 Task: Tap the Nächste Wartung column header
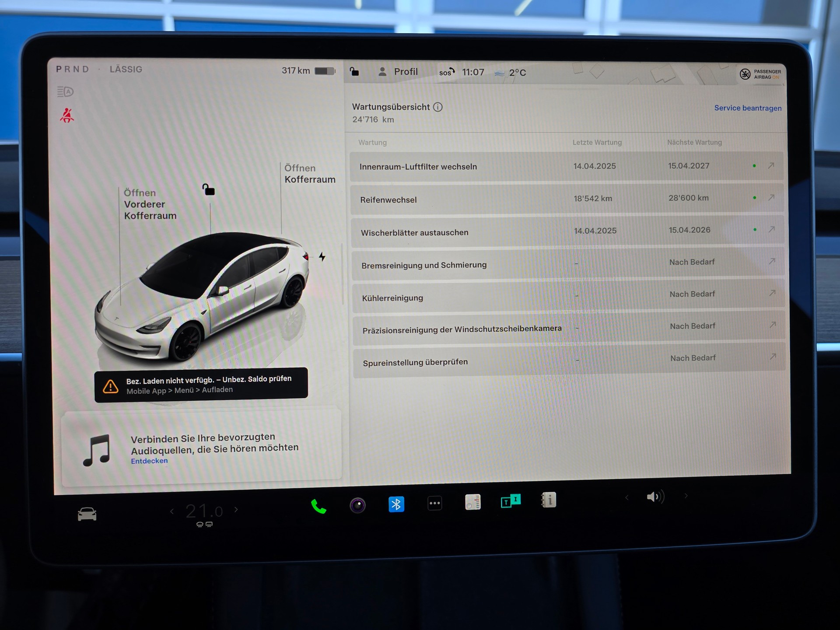(x=694, y=142)
